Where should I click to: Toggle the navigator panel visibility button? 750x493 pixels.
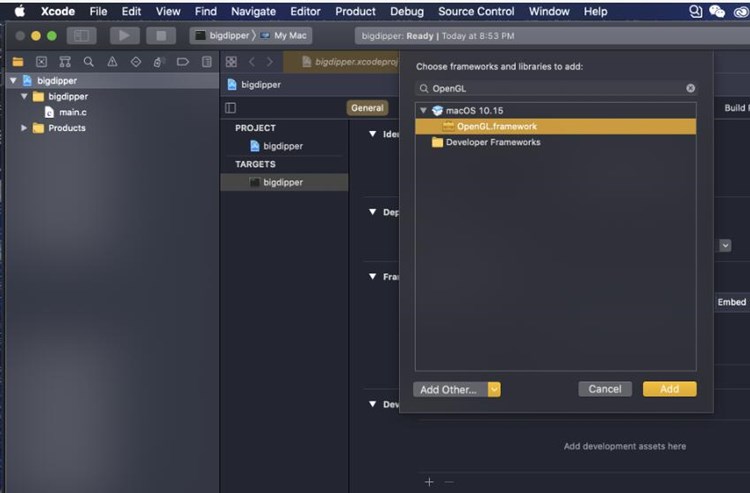click(x=81, y=35)
